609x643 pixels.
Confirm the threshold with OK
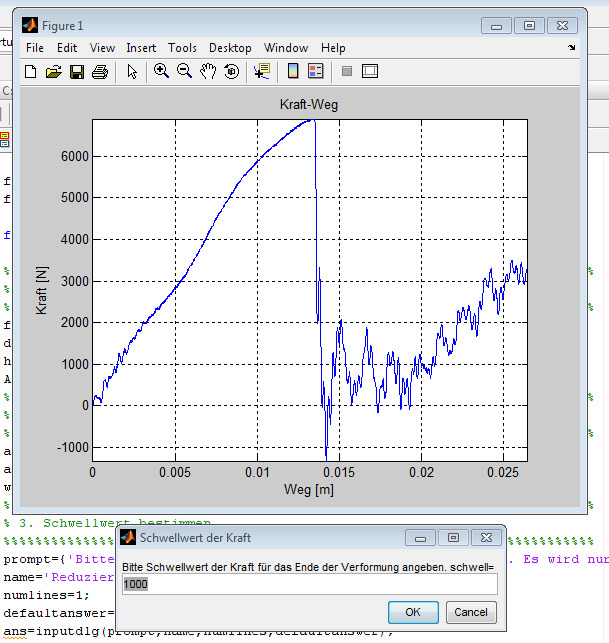tap(413, 611)
